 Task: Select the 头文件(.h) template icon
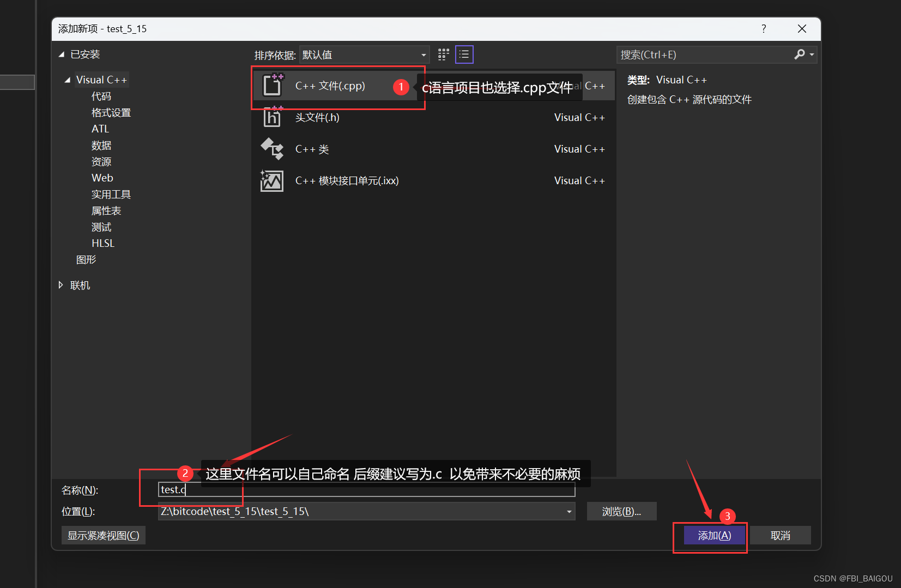click(x=271, y=117)
